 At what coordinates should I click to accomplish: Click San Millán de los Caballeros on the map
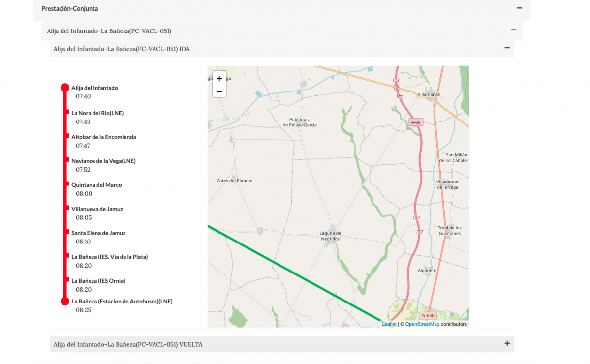click(455, 157)
